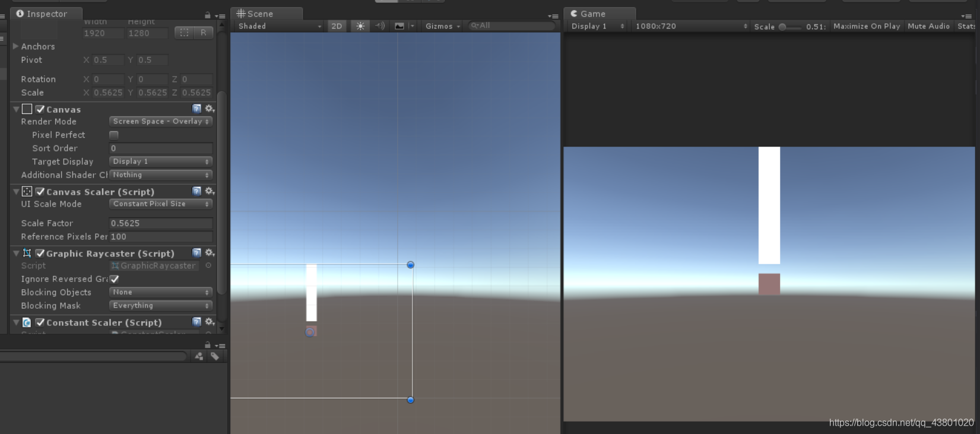Screen dimensions: 980x434
Task: Collapse the Canvas component foldout arrow
Action: (x=16, y=109)
